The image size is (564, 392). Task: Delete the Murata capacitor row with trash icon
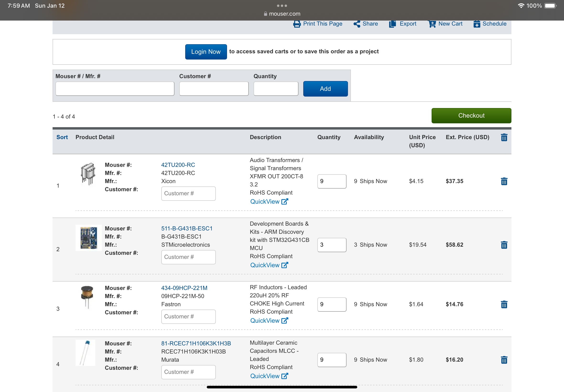pyautogui.click(x=504, y=360)
